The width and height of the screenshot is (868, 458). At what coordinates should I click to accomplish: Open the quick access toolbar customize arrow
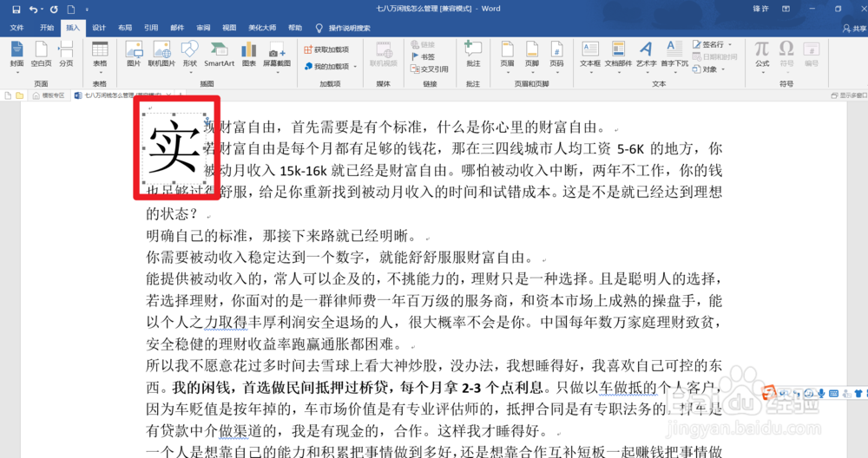pyautogui.click(x=87, y=10)
